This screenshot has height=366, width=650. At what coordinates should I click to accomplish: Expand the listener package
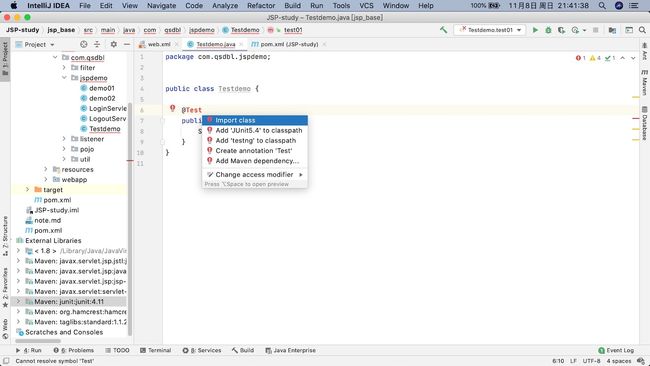[x=64, y=139]
